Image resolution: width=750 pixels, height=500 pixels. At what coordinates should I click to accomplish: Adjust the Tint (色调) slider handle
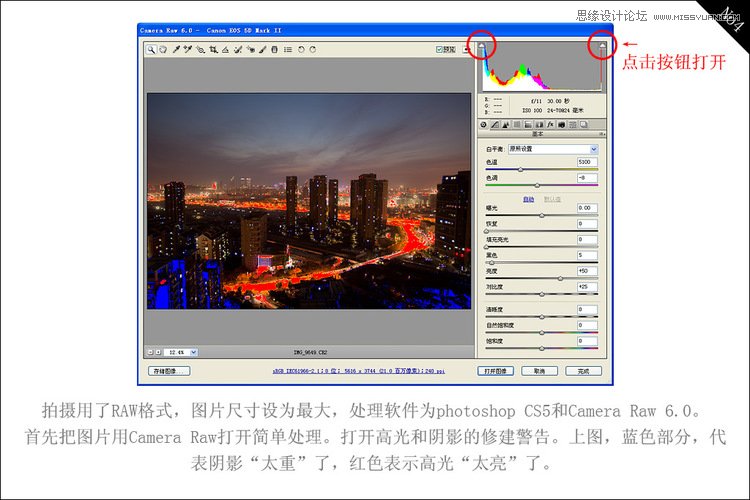(537, 185)
